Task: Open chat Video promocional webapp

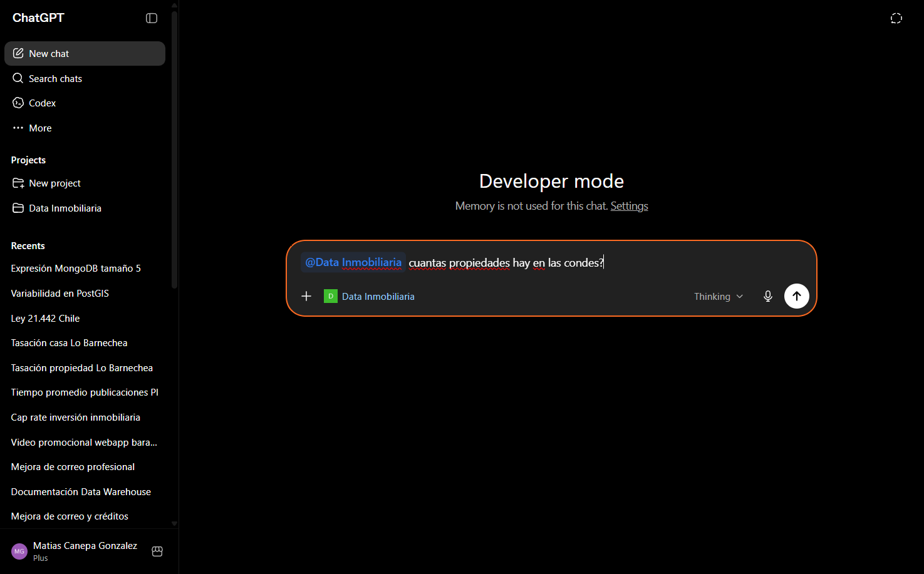Action: pos(85,442)
